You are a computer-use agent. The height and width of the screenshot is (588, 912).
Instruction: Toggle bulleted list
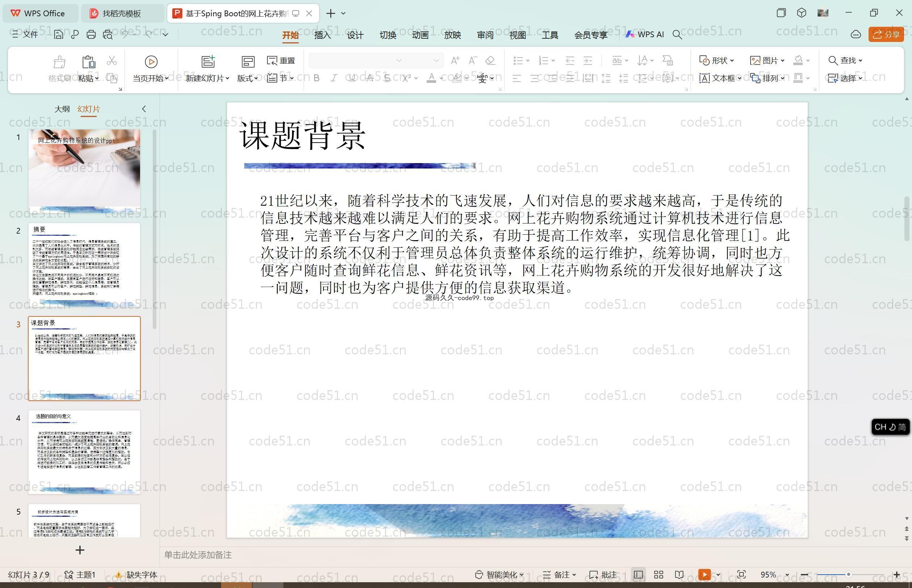518,60
